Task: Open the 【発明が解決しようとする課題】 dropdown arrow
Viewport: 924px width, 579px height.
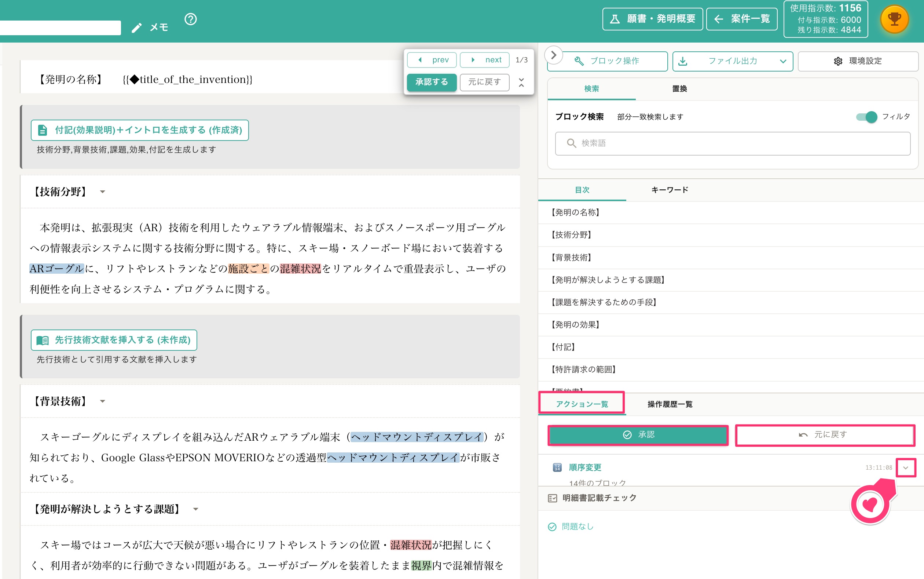Action: [x=196, y=509]
